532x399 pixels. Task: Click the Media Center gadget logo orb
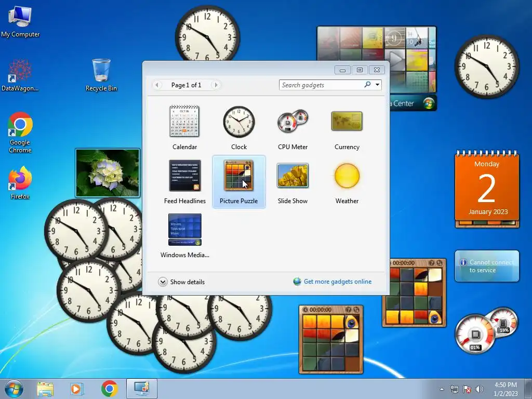(429, 103)
